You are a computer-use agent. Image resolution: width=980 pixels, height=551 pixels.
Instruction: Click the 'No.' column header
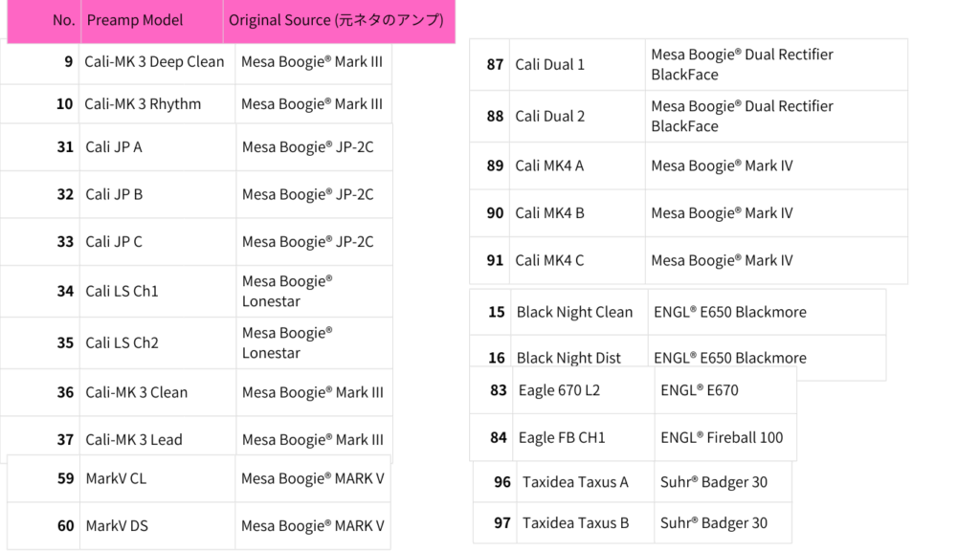(x=64, y=20)
